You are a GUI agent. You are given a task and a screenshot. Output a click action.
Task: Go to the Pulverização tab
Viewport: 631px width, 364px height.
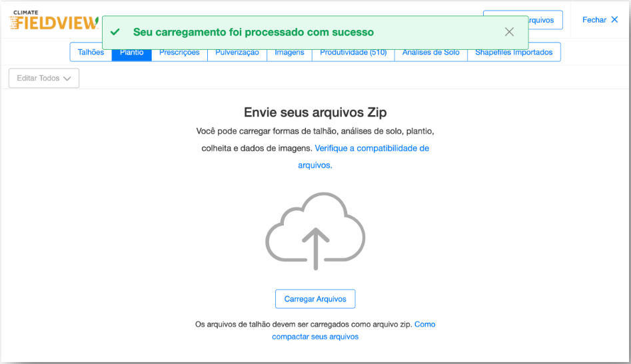237,53
